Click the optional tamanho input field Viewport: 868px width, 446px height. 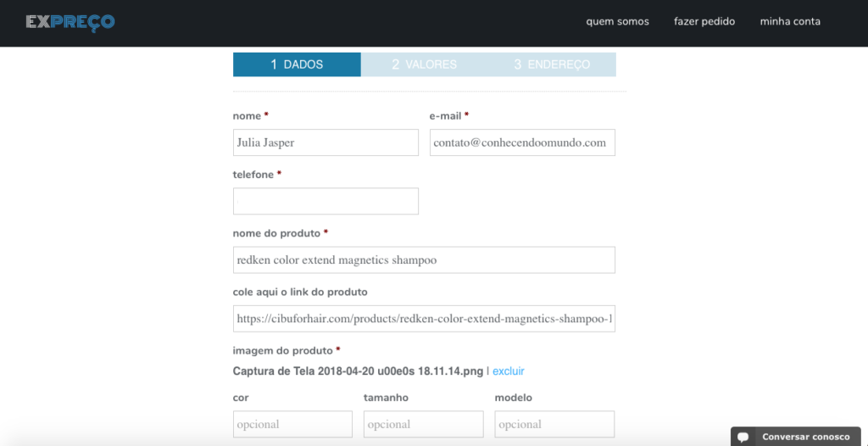click(423, 424)
